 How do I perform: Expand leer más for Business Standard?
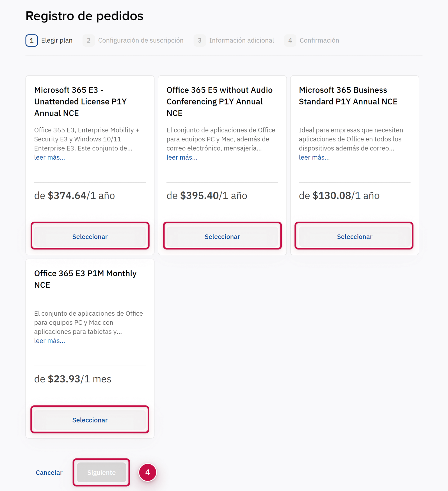(314, 157)
